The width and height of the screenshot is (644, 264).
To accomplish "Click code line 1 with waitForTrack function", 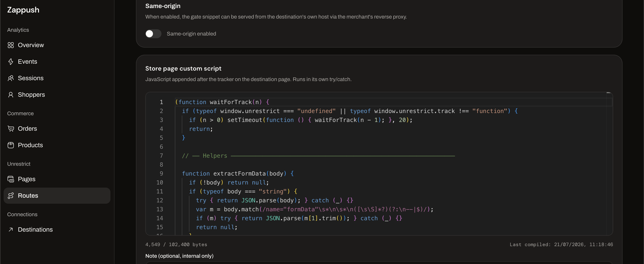I will (222, 102).
